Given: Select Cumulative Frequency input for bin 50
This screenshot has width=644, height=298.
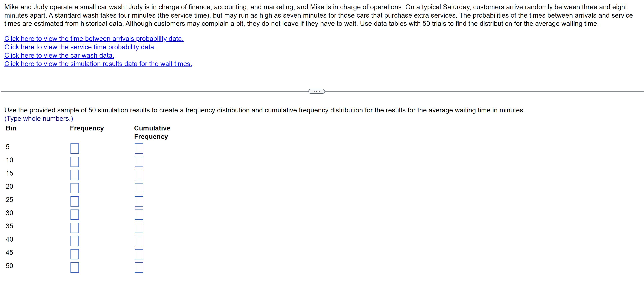Looking at the screenshot, I should click(139, 268).
